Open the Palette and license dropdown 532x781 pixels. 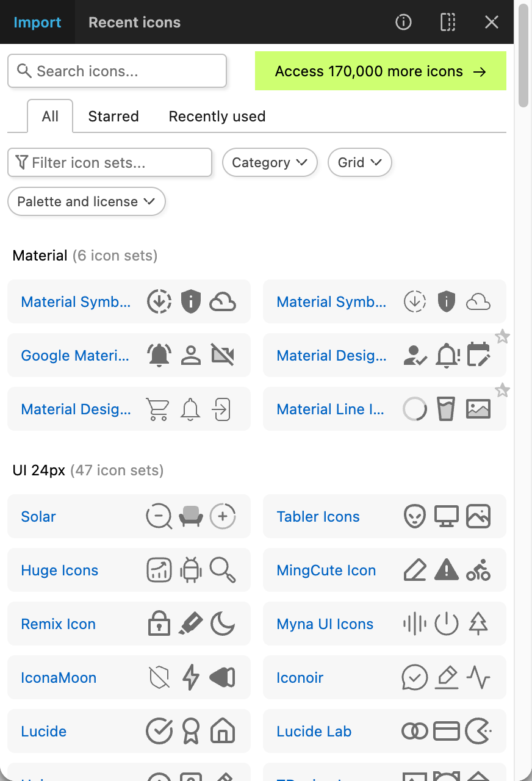point(86,201)
